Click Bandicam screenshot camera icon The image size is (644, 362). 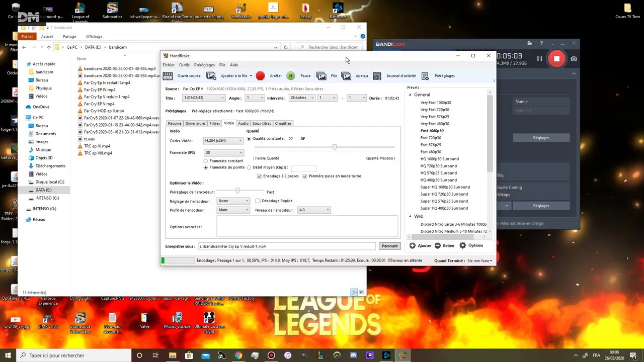574,59
